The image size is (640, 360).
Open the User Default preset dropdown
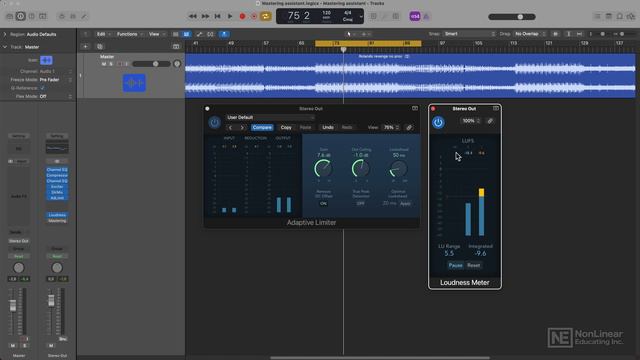click(x=270, y=118)
